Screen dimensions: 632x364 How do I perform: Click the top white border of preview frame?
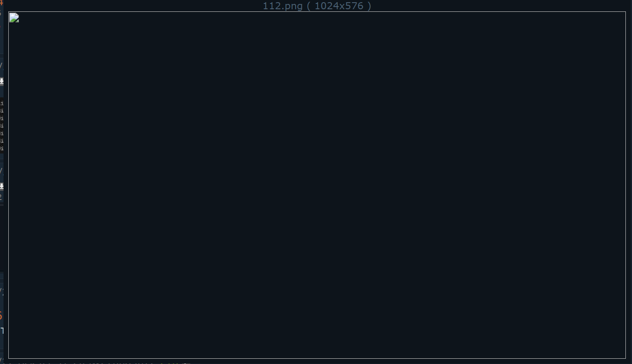(x=317, y=12)
